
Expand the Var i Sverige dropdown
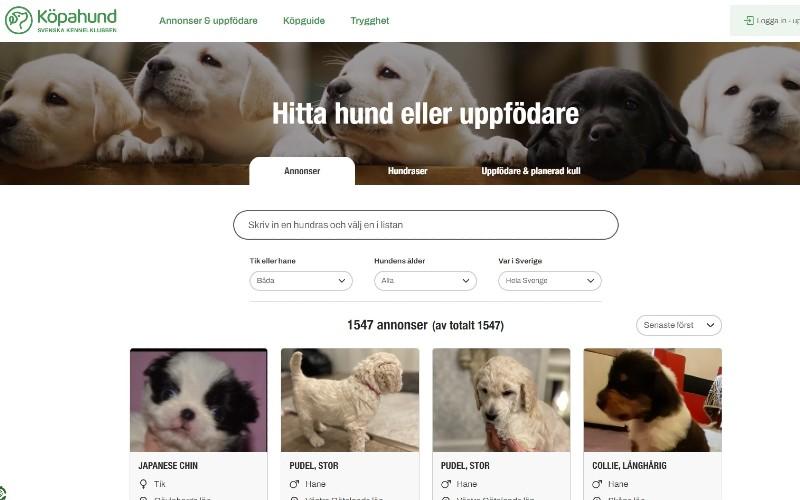[550, 281]
